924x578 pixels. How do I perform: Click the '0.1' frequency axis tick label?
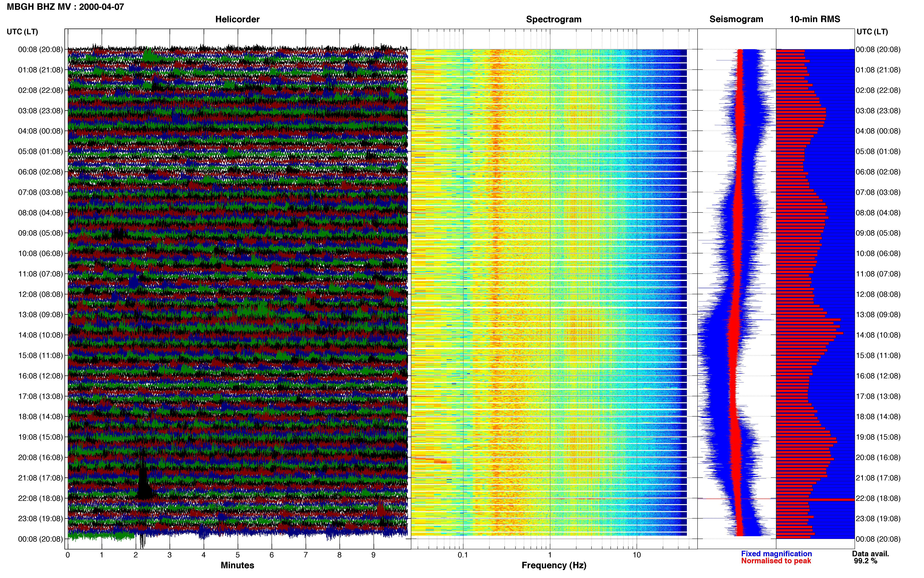[463, 555]
